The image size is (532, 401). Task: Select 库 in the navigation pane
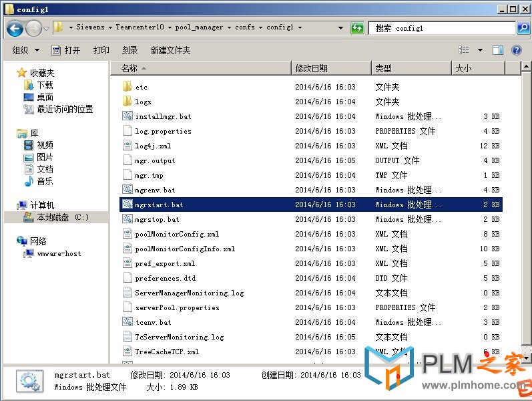point(28,133)
